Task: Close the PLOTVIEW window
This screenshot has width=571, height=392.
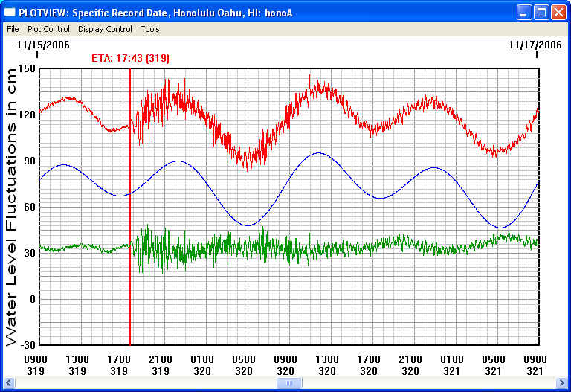Action: [558, 13]
